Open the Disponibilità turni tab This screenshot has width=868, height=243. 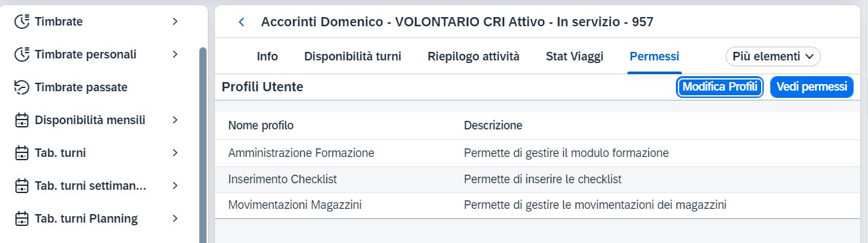point(353,56)
